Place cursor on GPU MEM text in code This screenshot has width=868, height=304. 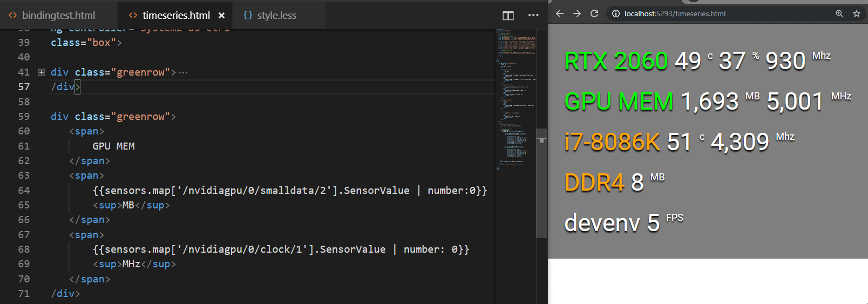tap(113, 146)
